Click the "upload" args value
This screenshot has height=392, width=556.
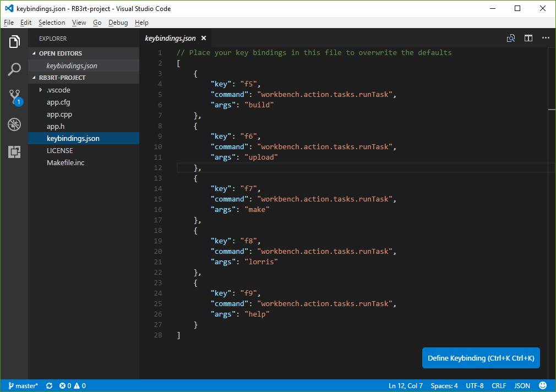tap(261, 157)
